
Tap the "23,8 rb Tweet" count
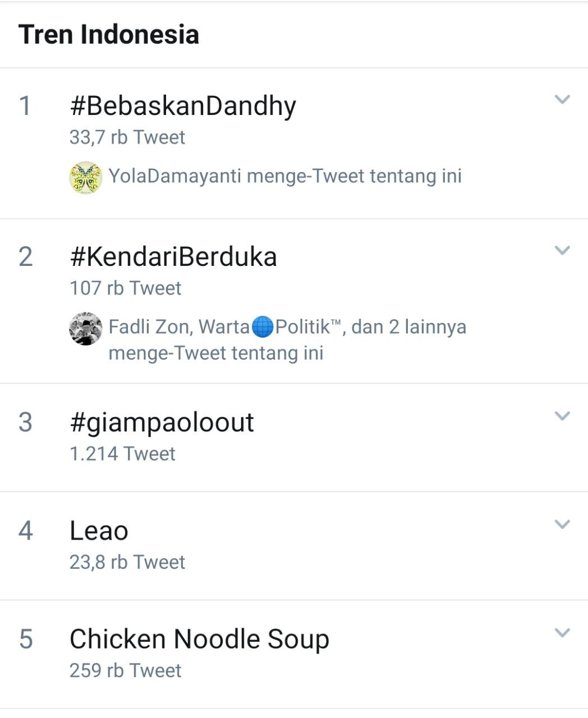pos(127,562)
